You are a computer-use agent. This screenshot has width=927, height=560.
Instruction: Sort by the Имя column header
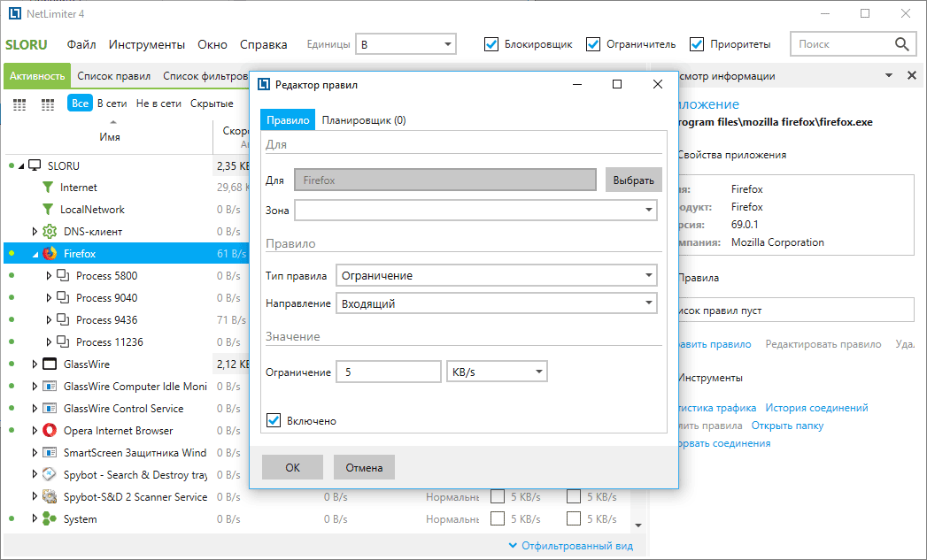tap(110, 137)
